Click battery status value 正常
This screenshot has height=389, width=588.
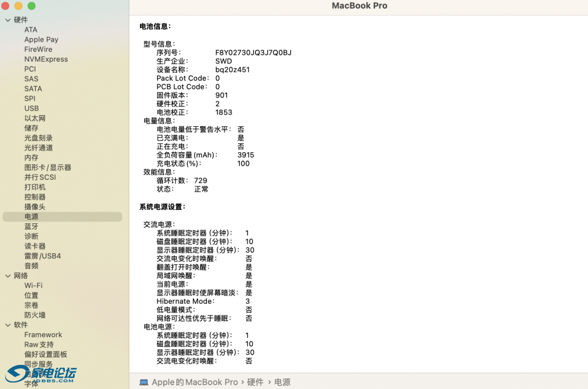coord(201,189)
